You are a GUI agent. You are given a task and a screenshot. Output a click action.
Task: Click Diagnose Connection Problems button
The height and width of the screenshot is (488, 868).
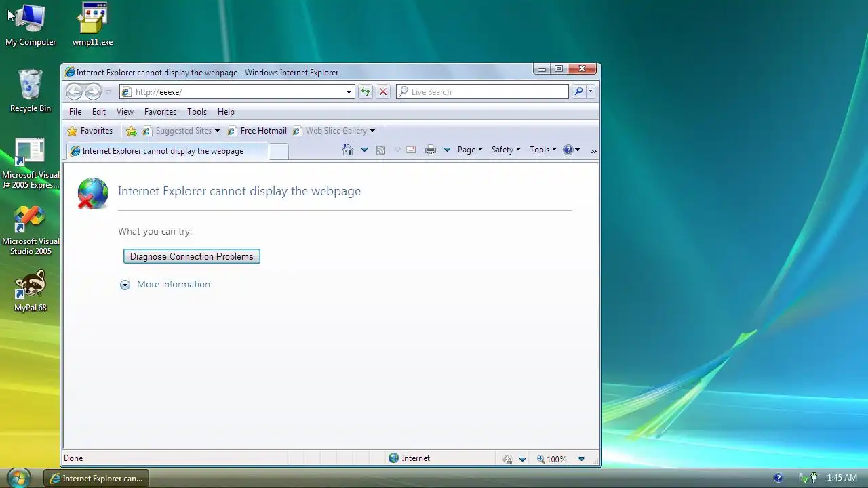[x=192, y=256]
